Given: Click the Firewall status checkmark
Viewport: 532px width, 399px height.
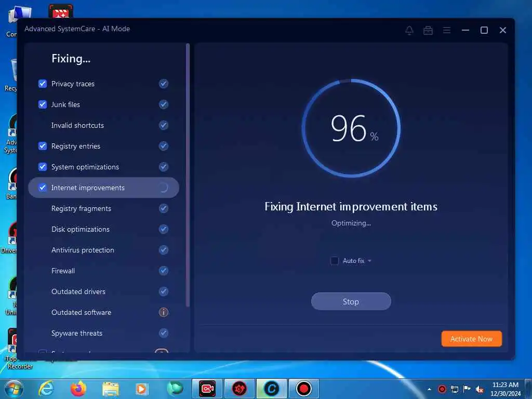Looking at the screenshot, I should pos(164,271).
